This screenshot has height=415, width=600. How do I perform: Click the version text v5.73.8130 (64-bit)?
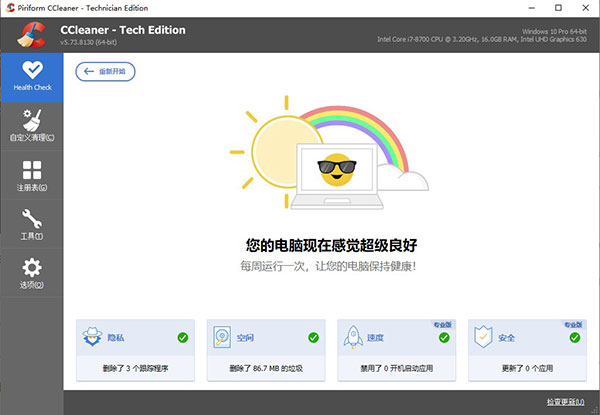[x=88, y=42]
